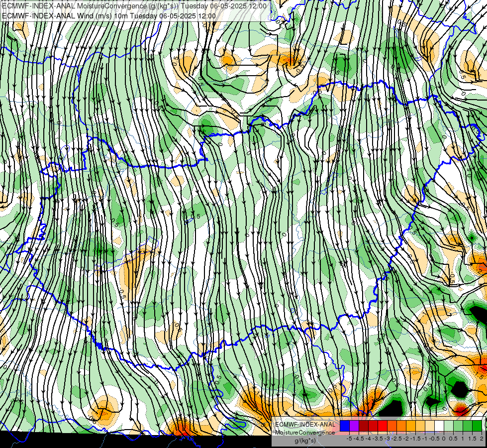487x448 pixels.
Task: Click the legend tick label -4.5
Action: [x=359, y=439]
